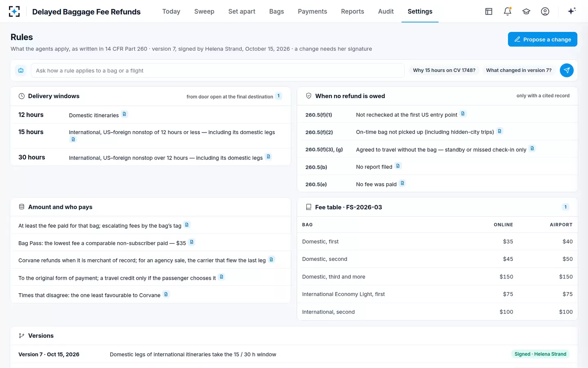Open the Bags tab
588x368 pixels.
[x=276, y=11]
